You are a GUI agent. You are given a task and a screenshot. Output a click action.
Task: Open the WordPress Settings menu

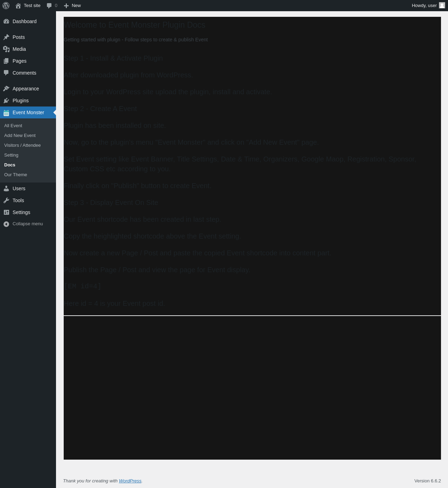(28, 212)
